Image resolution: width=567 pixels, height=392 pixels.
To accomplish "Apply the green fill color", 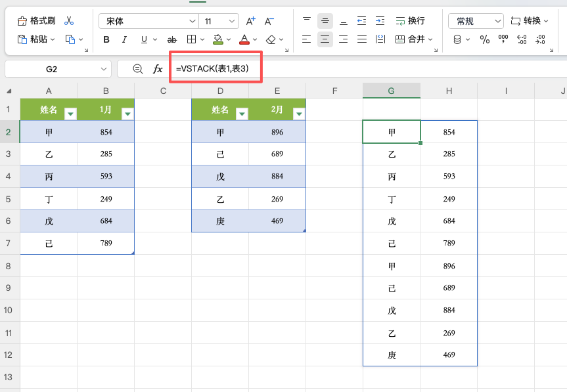I will [217, 39].
